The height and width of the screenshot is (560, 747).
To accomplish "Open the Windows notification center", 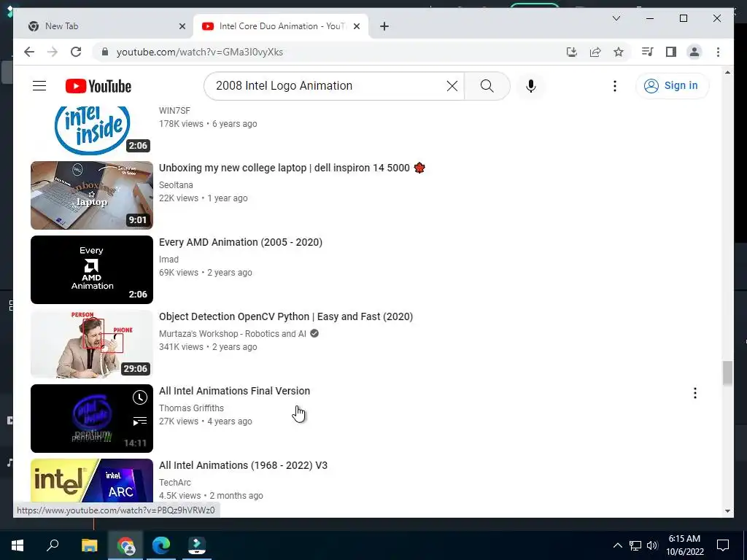I will [x=723, y=545].
